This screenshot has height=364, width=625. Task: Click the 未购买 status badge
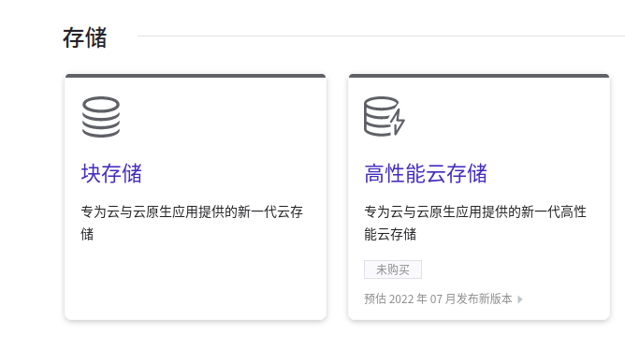[x=393, y=269]
